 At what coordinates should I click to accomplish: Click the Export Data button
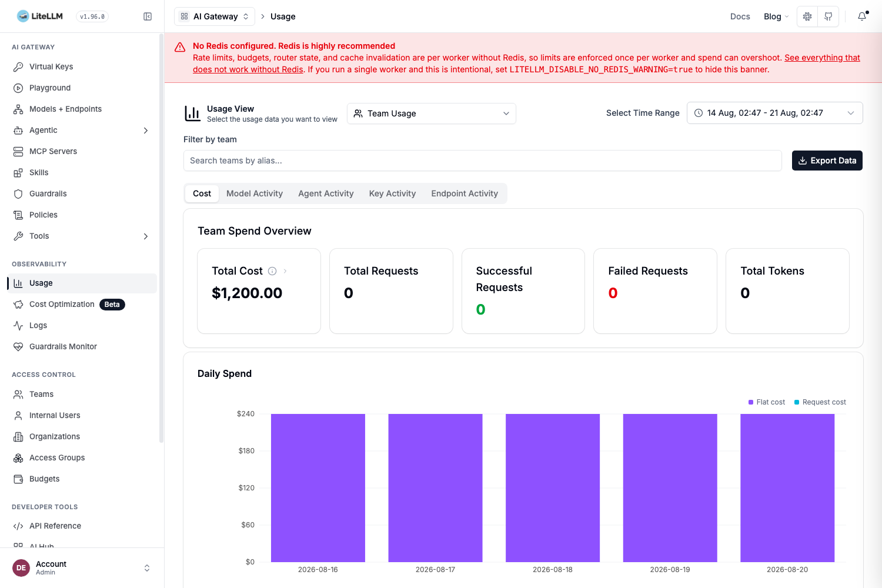point(827,161)
